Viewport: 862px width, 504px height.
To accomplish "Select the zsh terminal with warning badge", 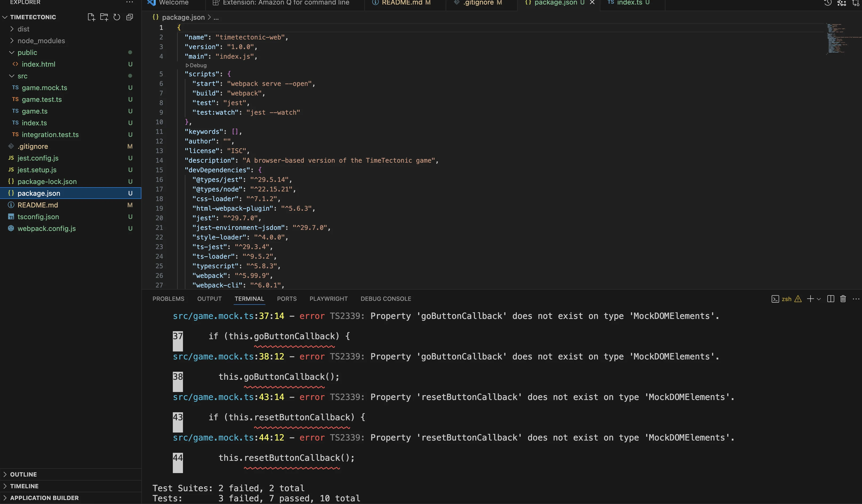I will click(x=787, y=299).
